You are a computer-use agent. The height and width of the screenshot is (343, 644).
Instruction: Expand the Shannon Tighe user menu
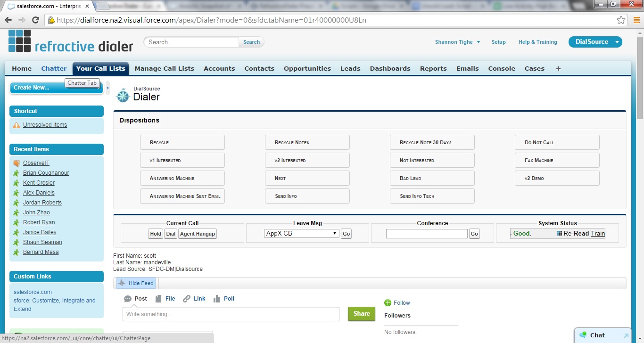coord(457,42)
